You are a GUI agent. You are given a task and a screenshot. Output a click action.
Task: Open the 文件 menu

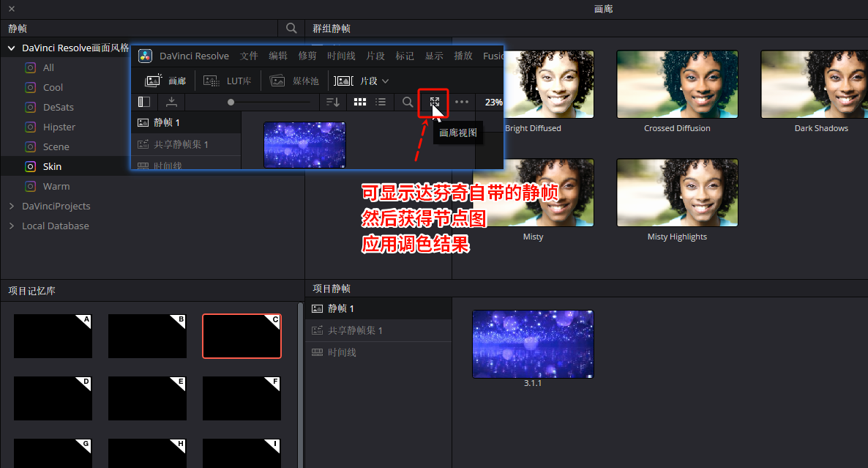pos(249,56)
